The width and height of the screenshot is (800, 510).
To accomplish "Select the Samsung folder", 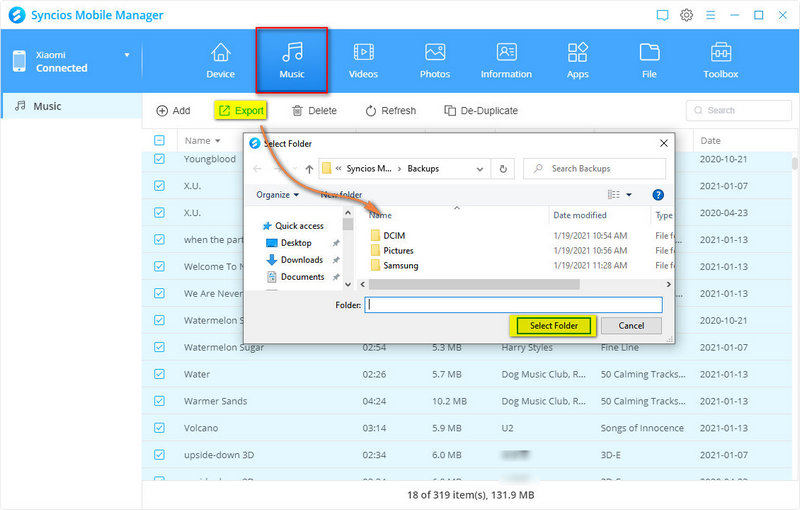I will (394, 265).
